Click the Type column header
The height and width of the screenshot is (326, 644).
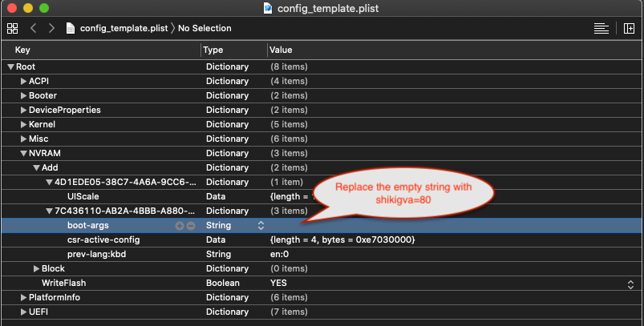[213, 50]
